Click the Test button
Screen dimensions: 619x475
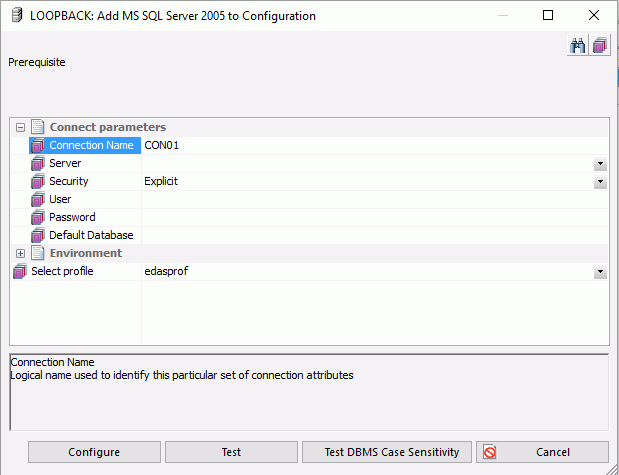tap(231, 452)
